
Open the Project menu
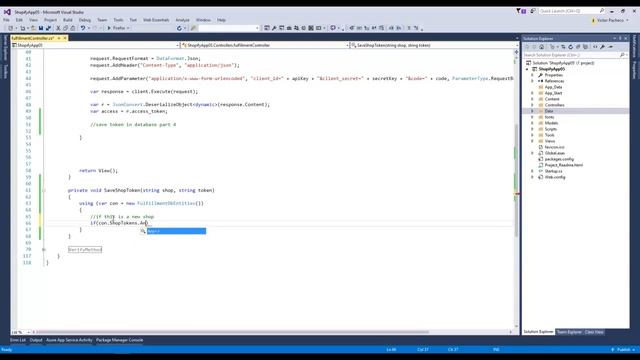(51, 20)
